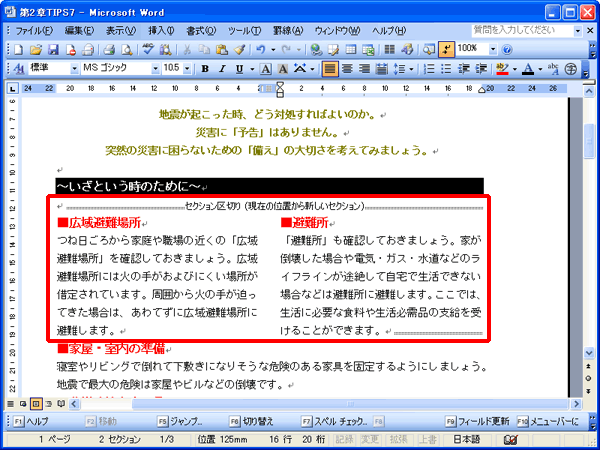Save the document with floppy icon
This screenshot has height=450, width=600.
point(53,49)
